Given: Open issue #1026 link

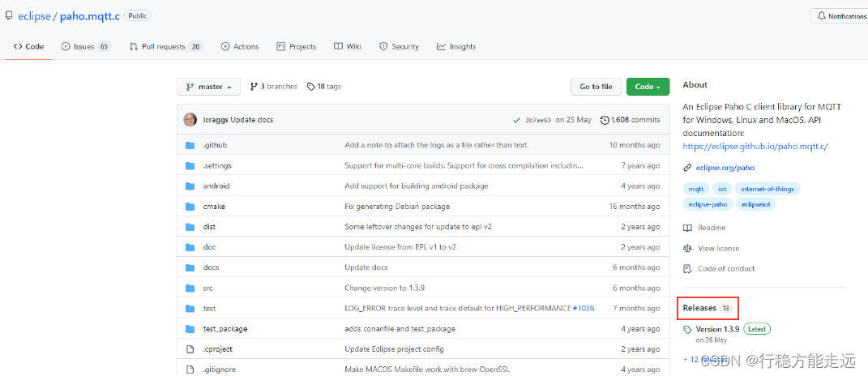Looking at the screenshot, I should 584,309.
